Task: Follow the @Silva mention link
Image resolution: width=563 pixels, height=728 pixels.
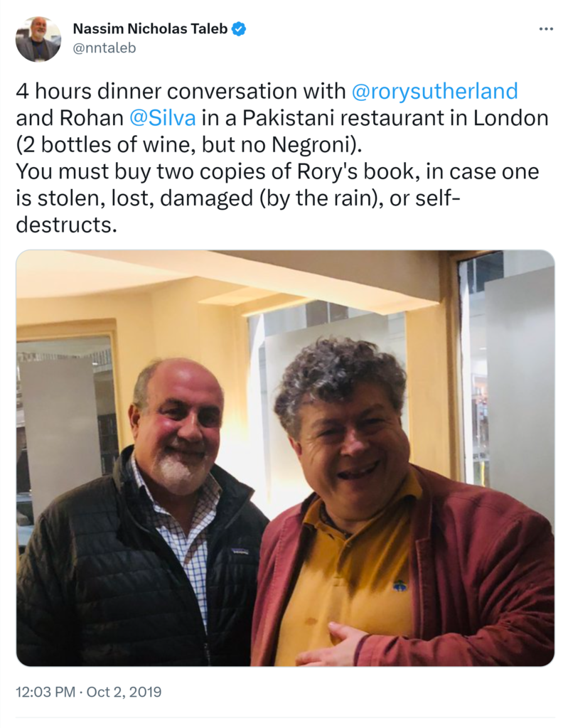Action: coord(163,118)
